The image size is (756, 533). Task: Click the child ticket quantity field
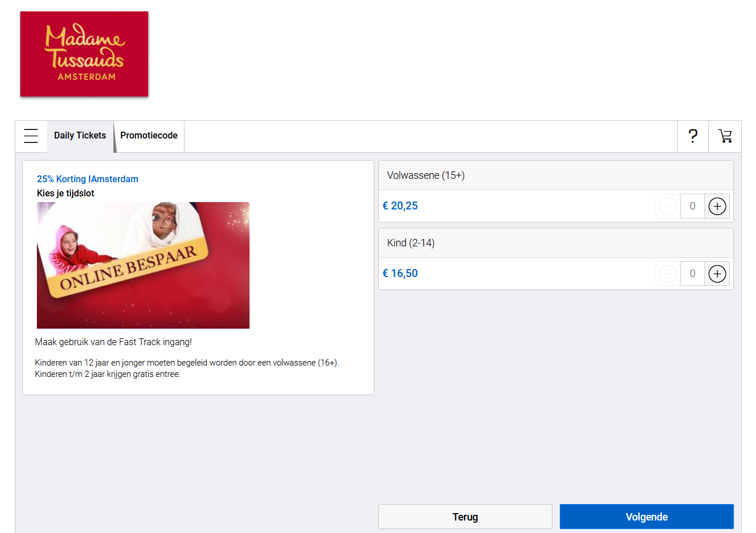click(x=692, y=274)
